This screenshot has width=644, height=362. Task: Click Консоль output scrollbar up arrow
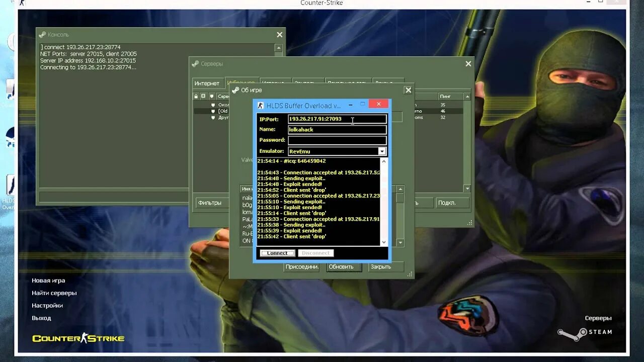pos(278,48)
